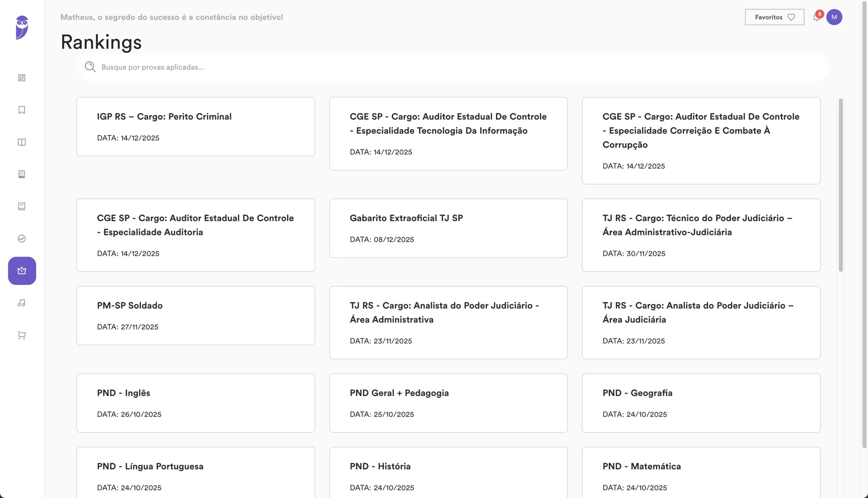This screenshot has height=498, width=868.
Task: Open PND Geral + Pedagogia card
Action: (x=448, y=403)
